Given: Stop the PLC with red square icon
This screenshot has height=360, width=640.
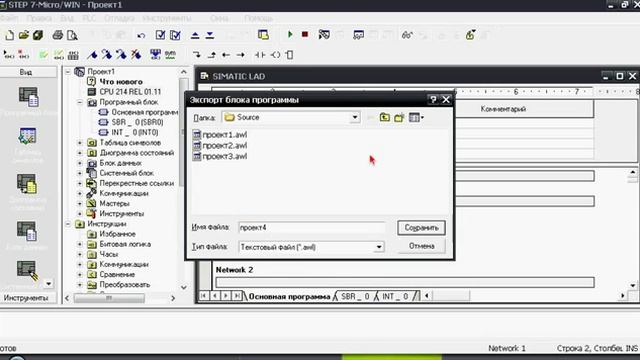Looking at the screenshot, I should pyautogui.click(x=304, y=35).
